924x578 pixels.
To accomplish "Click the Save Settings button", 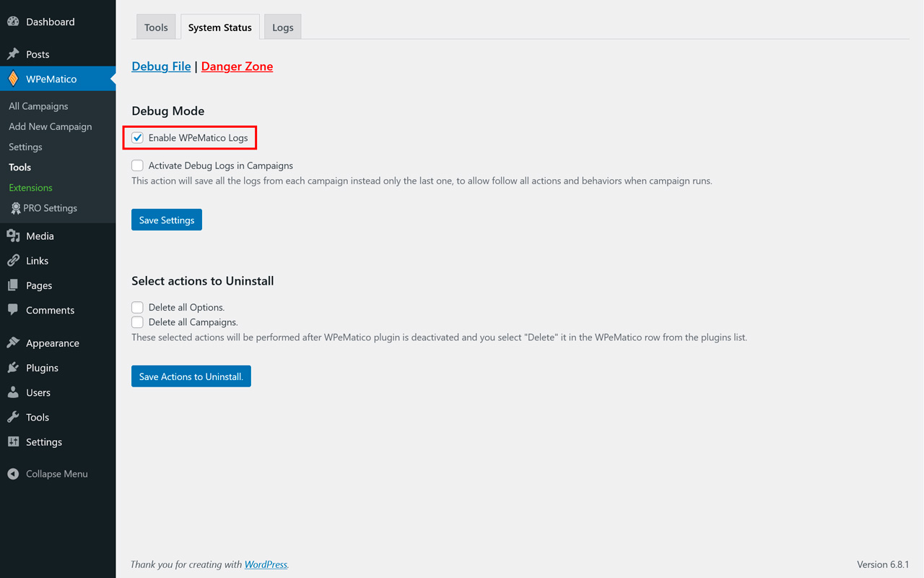I will (167, 220).
